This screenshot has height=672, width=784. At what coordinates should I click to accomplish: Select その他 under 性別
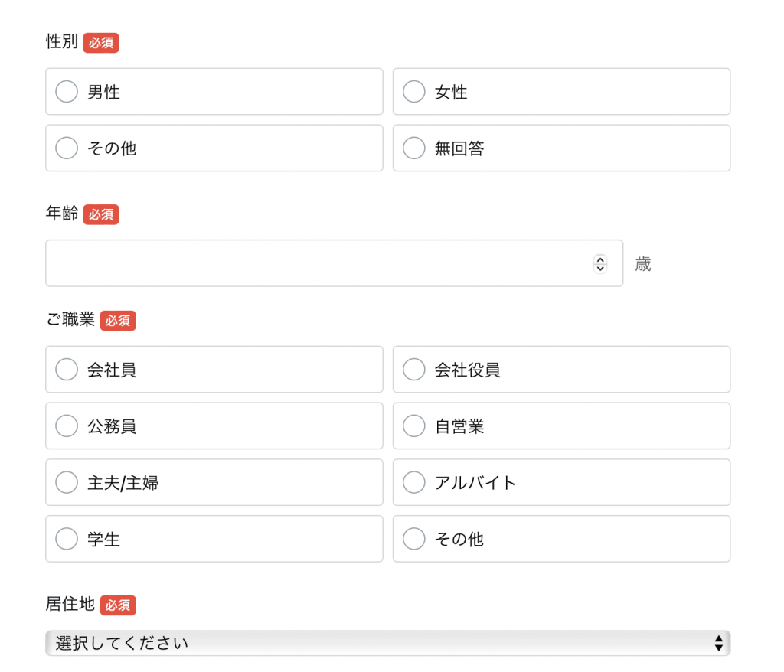tap(67, 148)
